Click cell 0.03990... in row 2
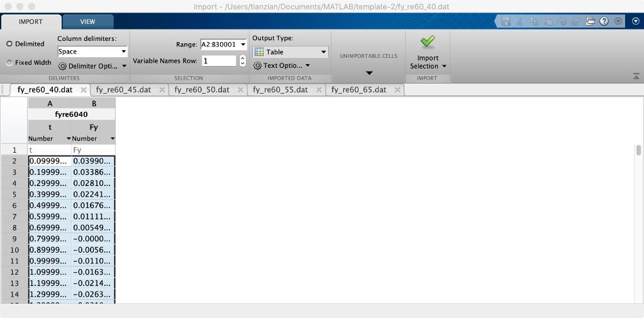Viewport: 644px width, 318px height. coord(94,162)
